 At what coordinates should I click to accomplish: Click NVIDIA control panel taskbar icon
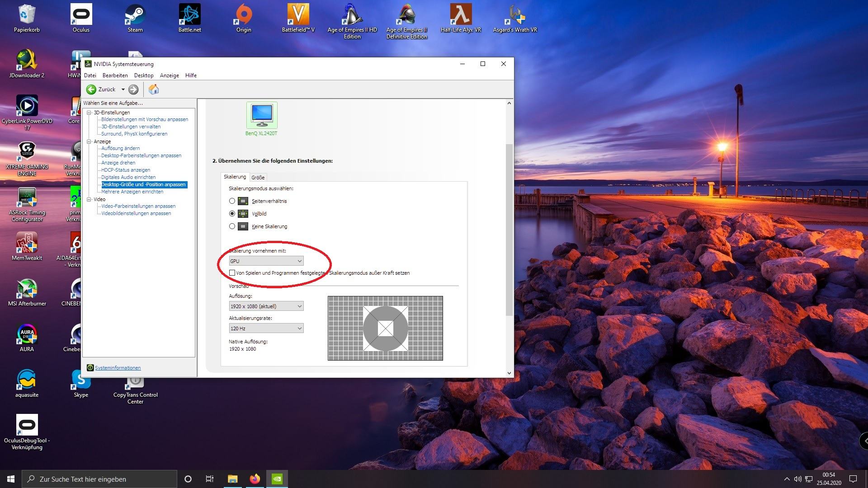click(277, 479)
